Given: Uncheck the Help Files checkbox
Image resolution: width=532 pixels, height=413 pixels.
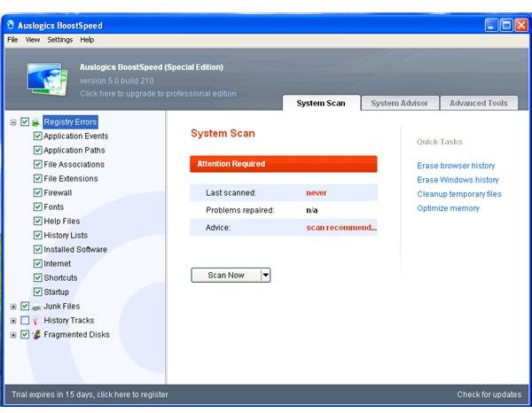Looking at the screenshot, I should tap(37, 221).
